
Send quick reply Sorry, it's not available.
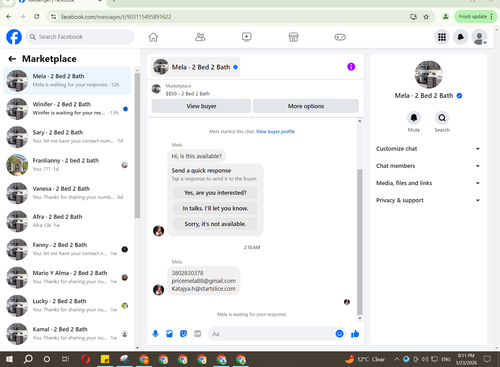[215, 224]
